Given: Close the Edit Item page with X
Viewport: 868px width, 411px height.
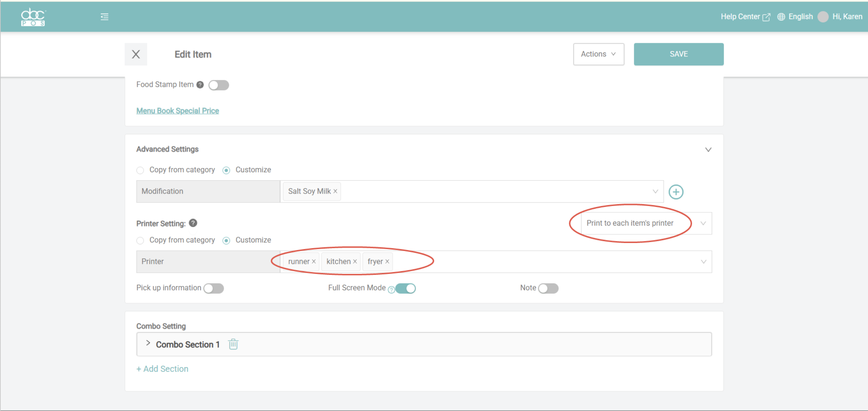Looking at the screenshot, I should click(x=136, y=54).
